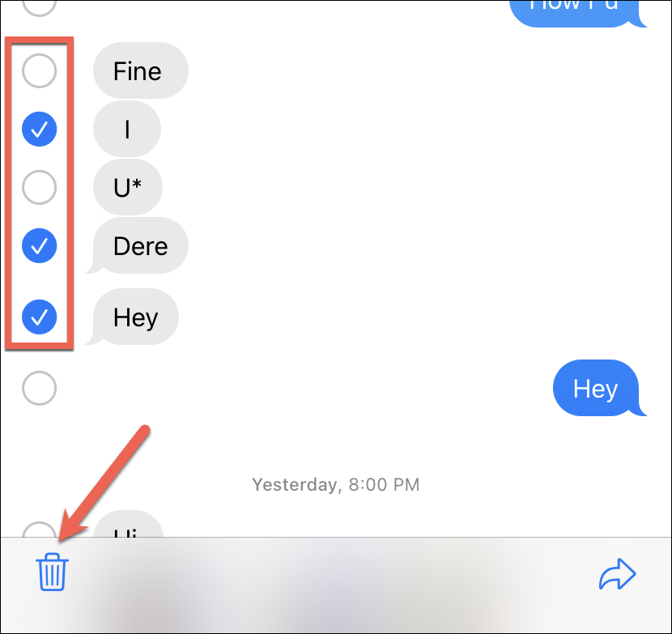Tap the forward arrow icon
Viewport: 672px width, 634px height.
tap(617, 573)
